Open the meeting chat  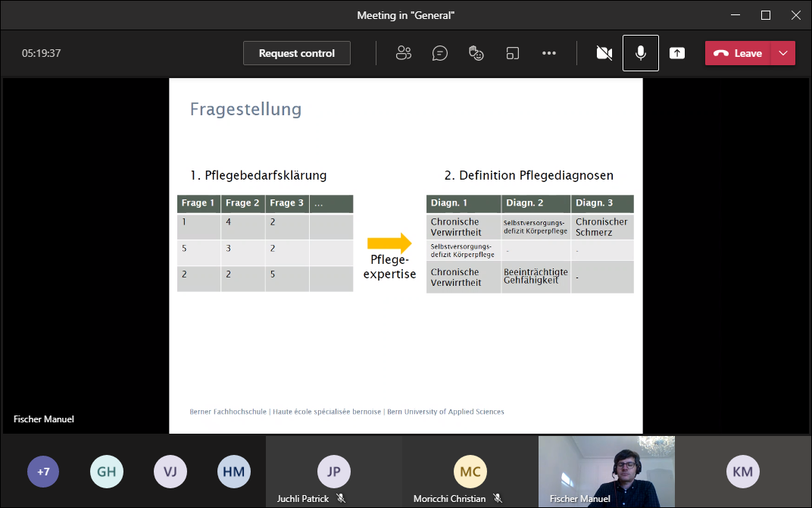pos(440,53)
